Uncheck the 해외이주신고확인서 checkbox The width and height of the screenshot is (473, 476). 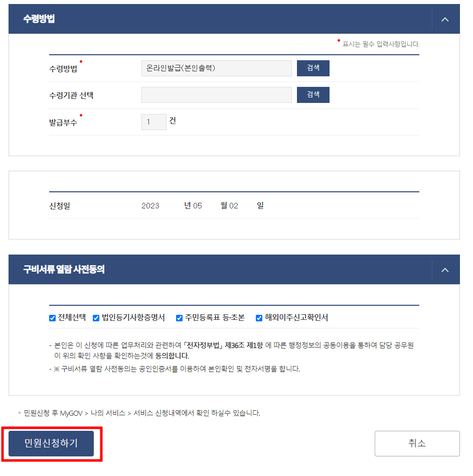pos(259,318)
